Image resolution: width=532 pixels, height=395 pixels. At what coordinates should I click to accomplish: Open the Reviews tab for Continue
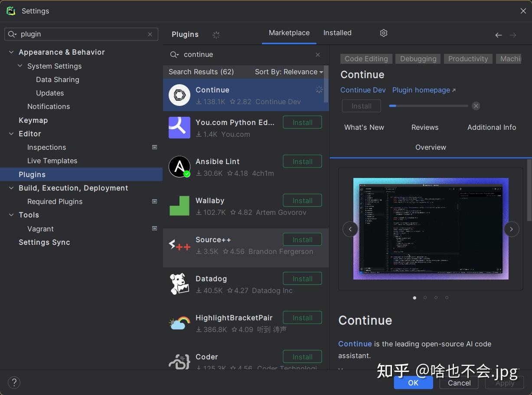coord(424,127)
